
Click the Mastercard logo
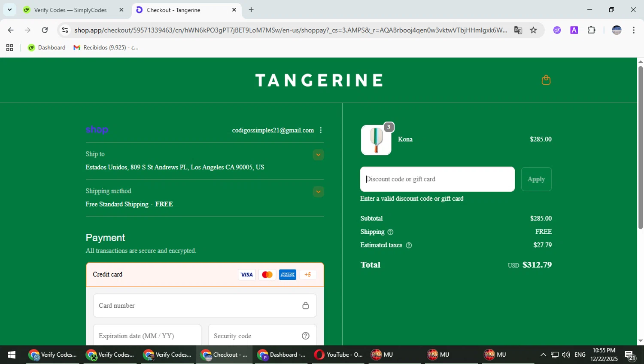(x=267, y=275)
